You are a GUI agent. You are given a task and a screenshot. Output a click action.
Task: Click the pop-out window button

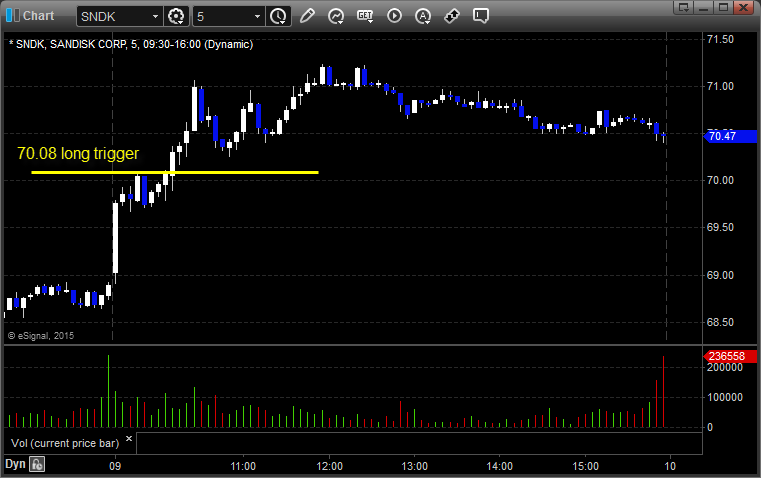[x=683, y=7]
